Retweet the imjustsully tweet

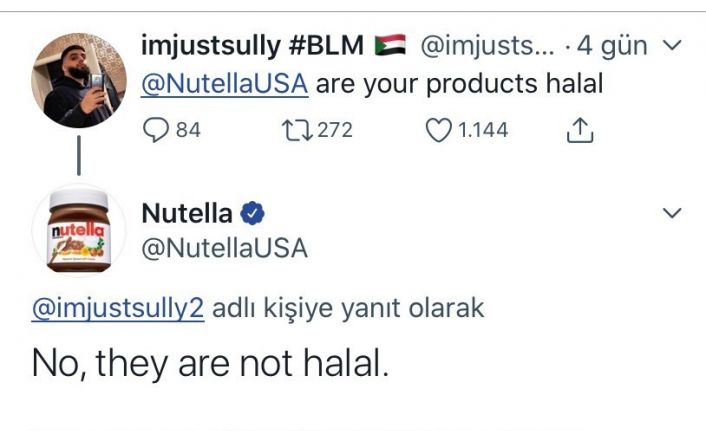(297, 130)
